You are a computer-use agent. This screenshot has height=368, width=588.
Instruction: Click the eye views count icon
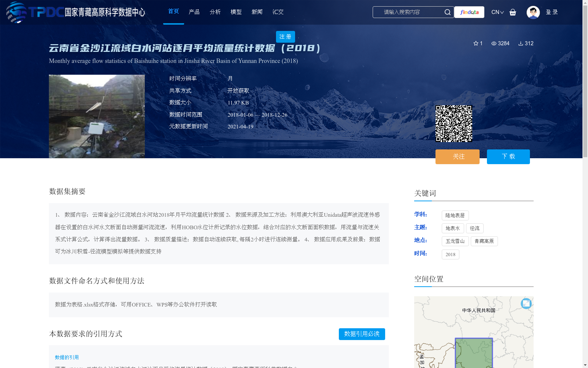[x=494, y=43]
